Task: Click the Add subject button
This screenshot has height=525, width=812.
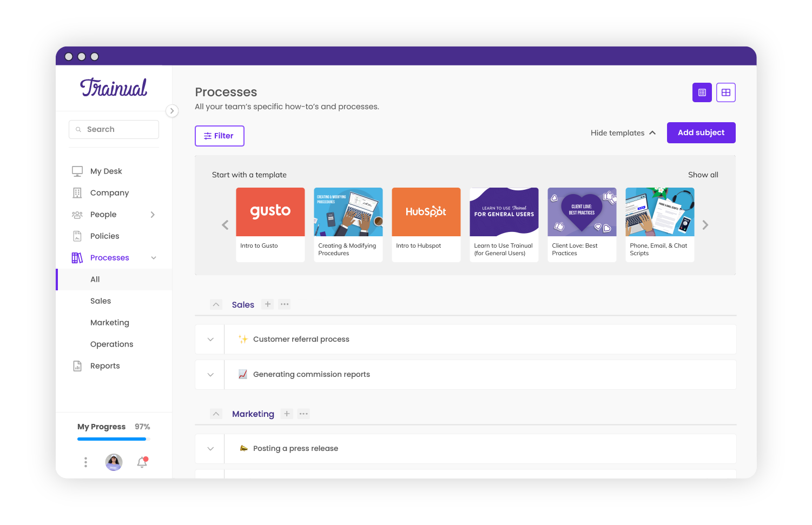Action: click(x=701, y=132)
